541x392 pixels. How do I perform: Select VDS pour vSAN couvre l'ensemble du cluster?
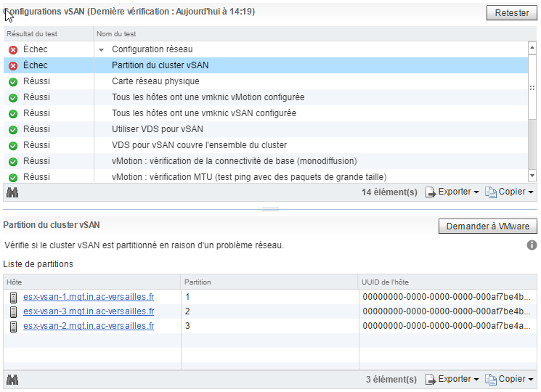266,144
